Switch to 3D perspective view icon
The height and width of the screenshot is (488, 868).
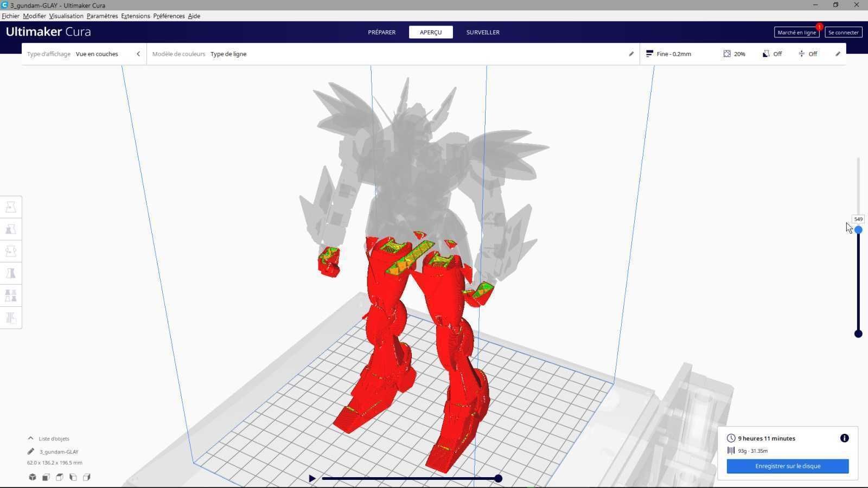(x=33, y=477)
